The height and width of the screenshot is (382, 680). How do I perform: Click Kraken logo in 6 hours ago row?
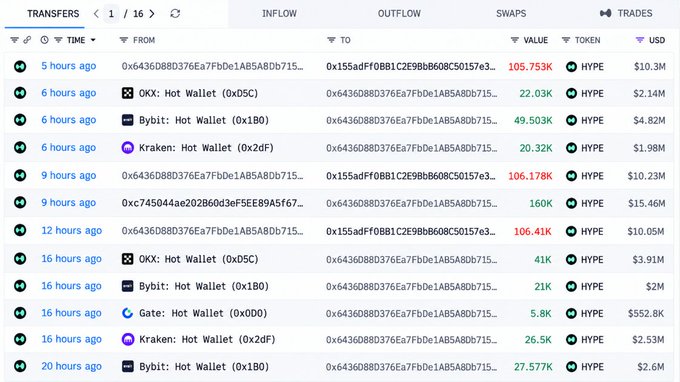tap(128, 148)
